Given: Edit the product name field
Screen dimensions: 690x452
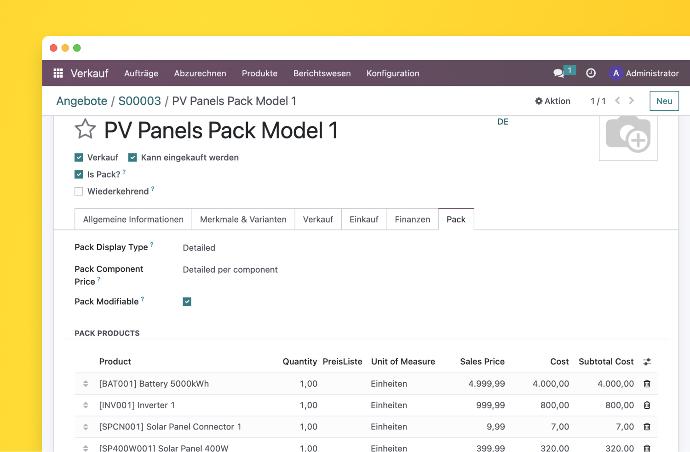Looking at the screenshot, I should (x=221, y=130).
